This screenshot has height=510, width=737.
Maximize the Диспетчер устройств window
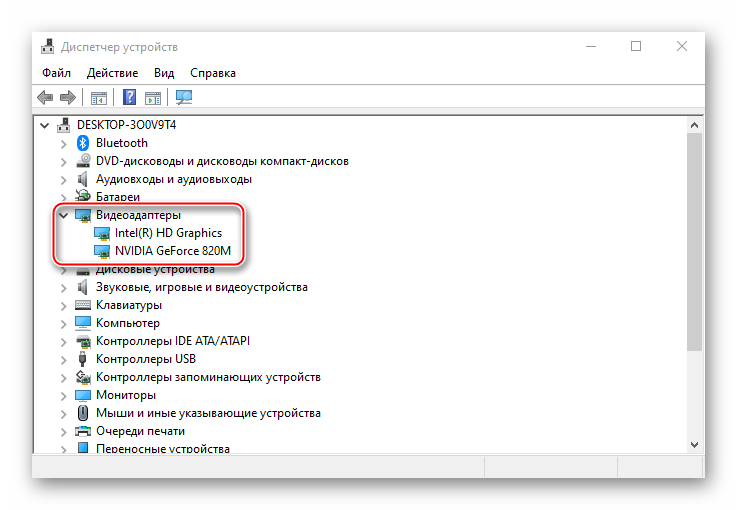[636, 46]
